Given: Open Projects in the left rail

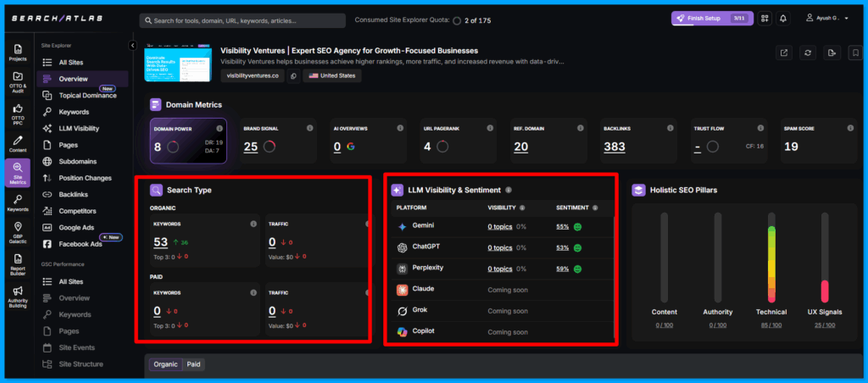Looking at the screenshot, I should 18,53.
